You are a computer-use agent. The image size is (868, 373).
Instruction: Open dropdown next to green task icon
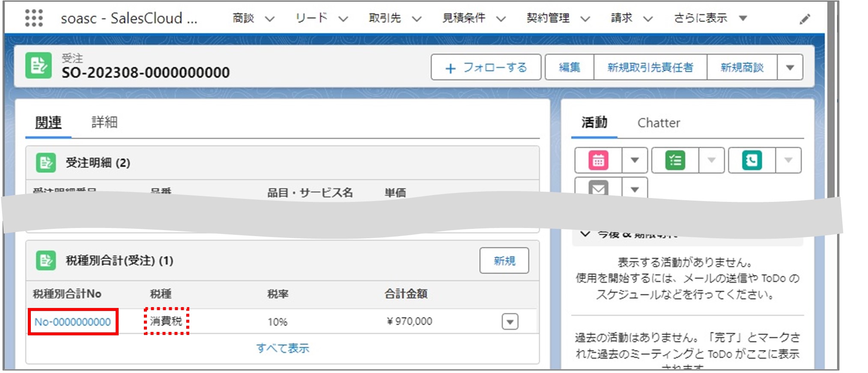tap(712, 160)
